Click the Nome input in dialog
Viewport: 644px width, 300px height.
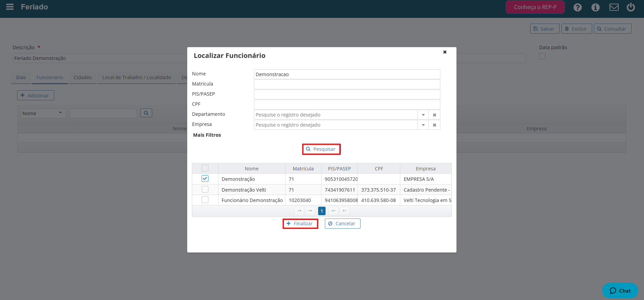coord(347,74)
